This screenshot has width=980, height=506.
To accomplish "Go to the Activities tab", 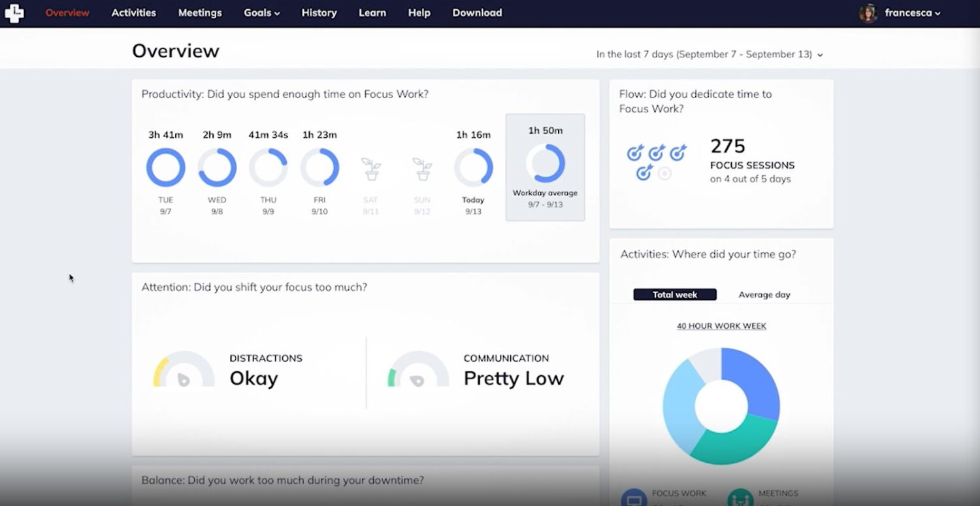I will tap(133, 13).
